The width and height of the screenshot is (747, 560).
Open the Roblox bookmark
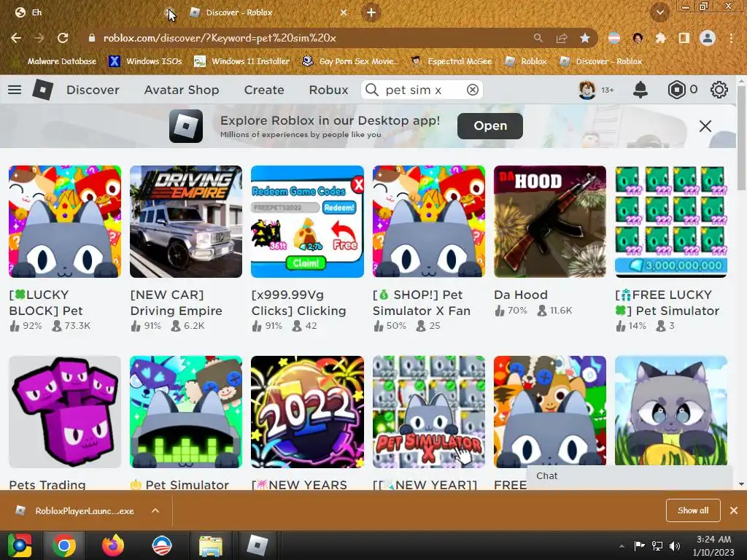pos(526,61)
